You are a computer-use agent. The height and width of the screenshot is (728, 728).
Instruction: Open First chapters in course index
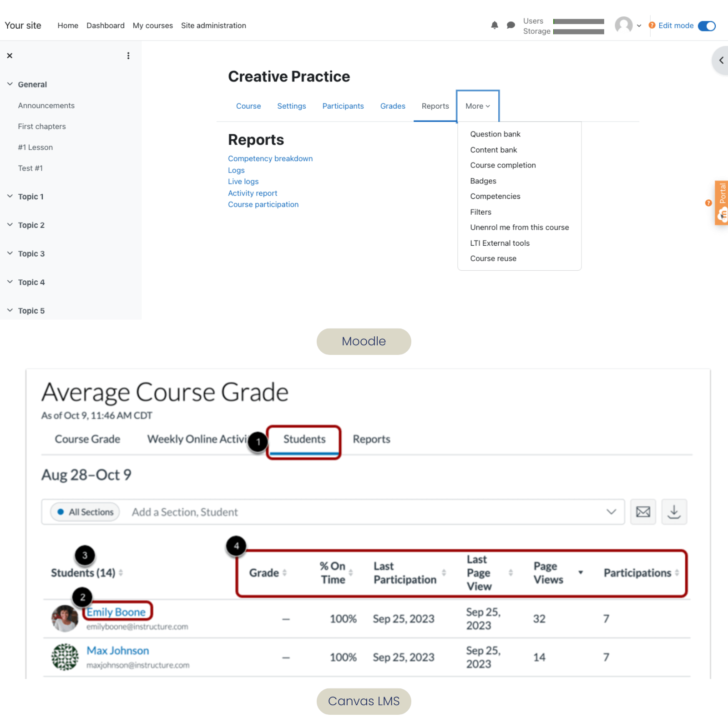(42, 126)
